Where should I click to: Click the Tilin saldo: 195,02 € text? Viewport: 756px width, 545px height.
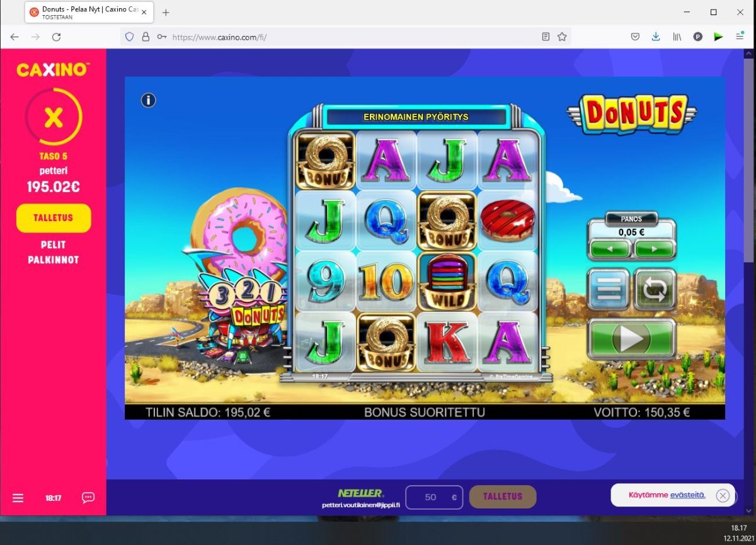(x=208, y=413)
